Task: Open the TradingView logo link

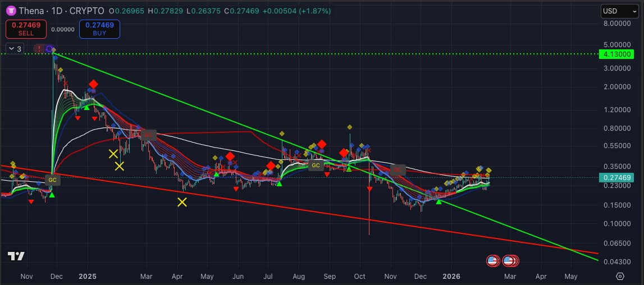Action: [16, 256]
